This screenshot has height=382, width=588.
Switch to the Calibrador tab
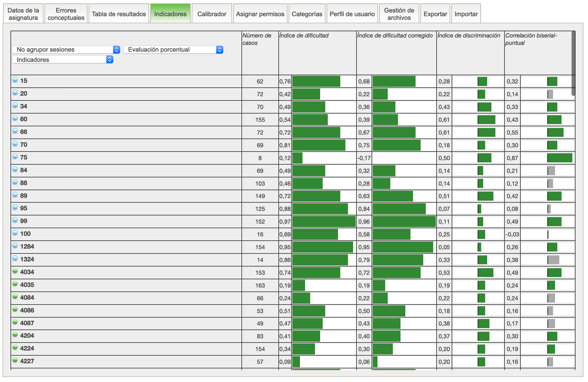pos(212,14)
